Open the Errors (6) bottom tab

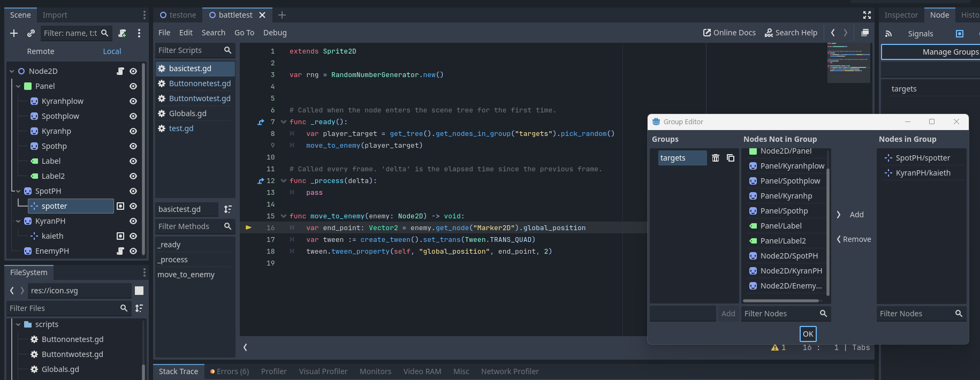[x=230, y=371]
